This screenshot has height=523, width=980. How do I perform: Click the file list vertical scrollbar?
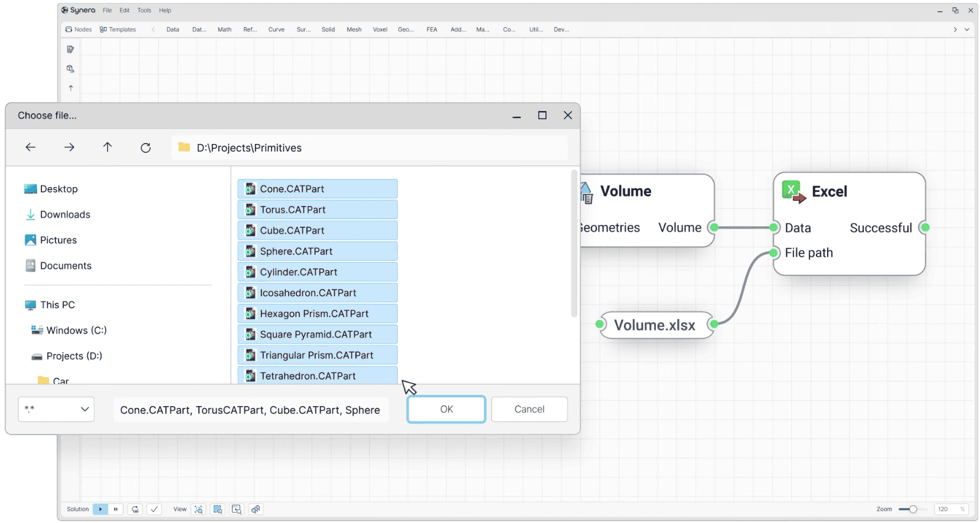[x=574, y=244]
